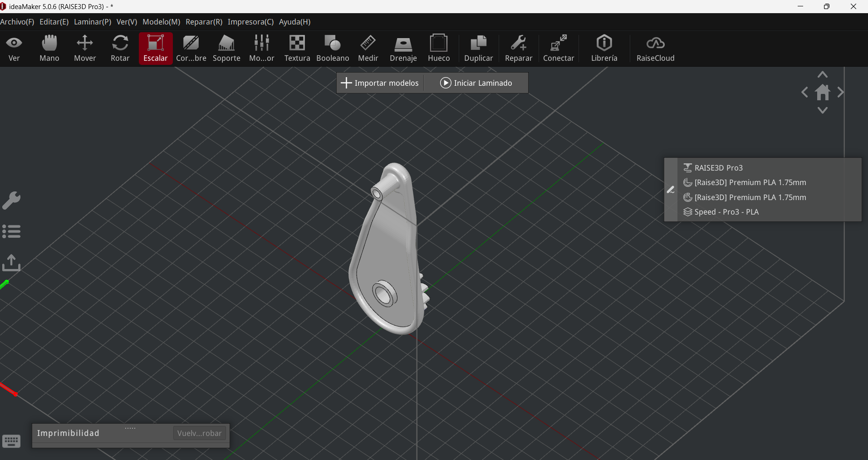The width and height of the screenshot is (868, 460).
Task: Rotate view down with the down chevron
Action: [823, 110]
